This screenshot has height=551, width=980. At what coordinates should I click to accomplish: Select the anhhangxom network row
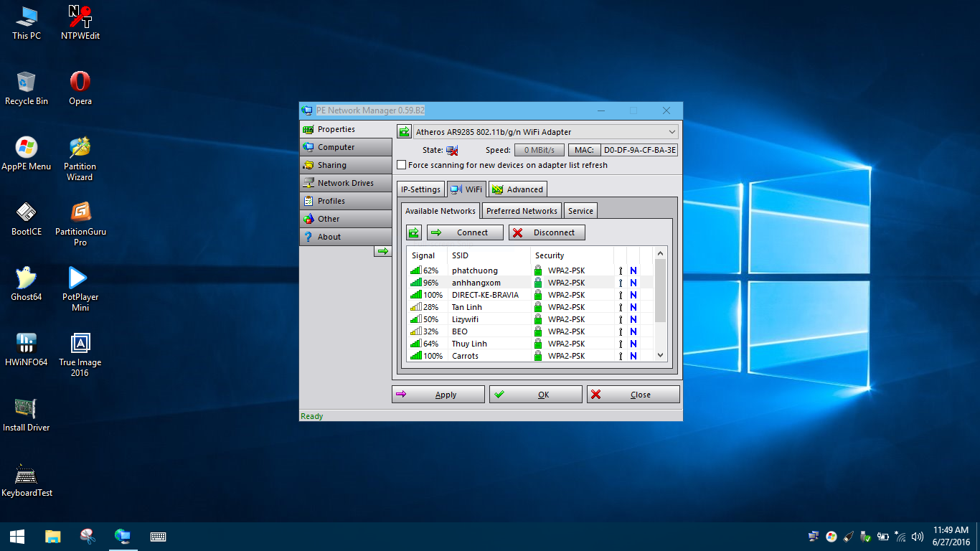pyautogui.click(x=476, y=283)
